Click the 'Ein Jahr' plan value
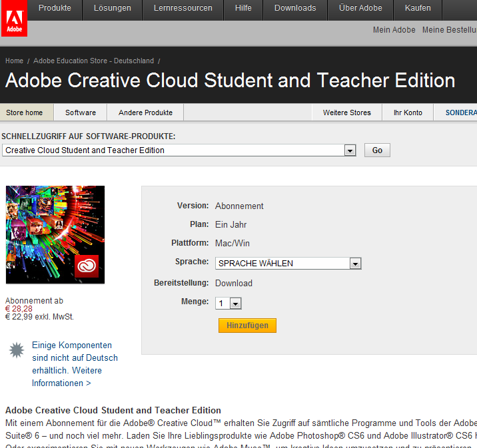 [231, 224]
